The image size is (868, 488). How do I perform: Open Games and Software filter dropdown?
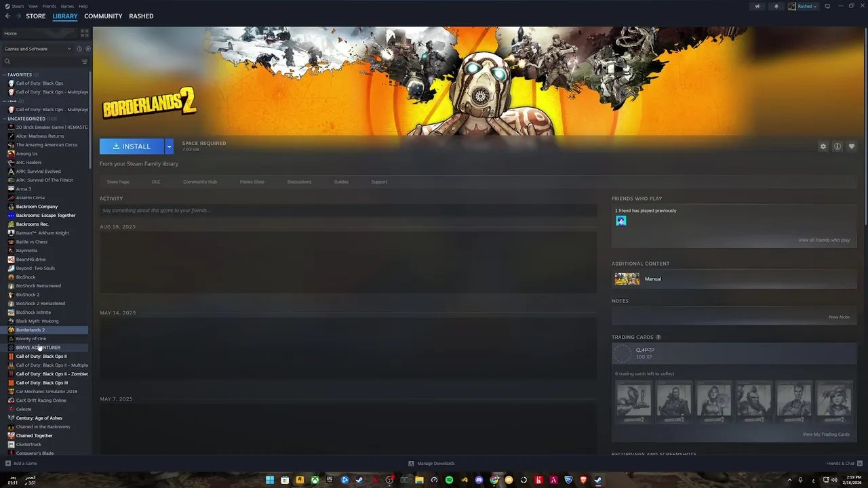[37, 49]
